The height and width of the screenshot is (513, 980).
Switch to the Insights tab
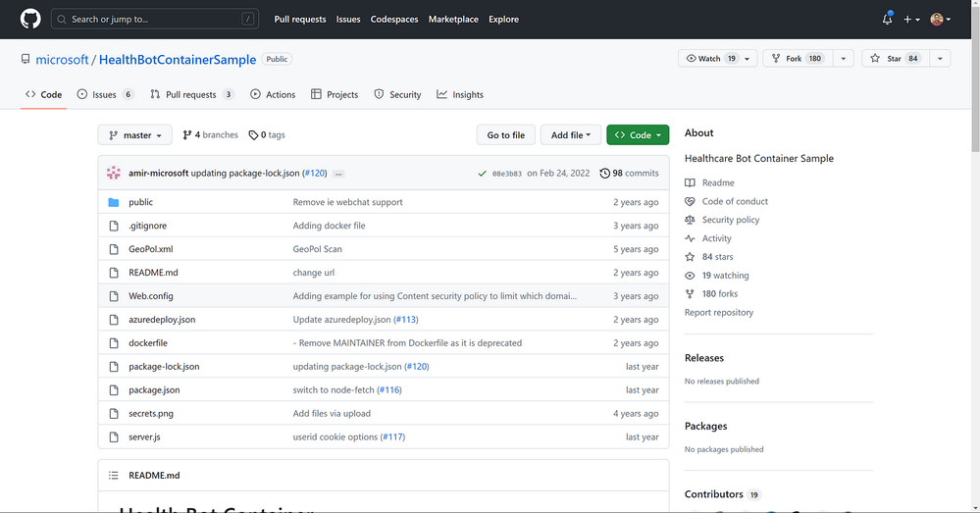(x=460, y=94)
